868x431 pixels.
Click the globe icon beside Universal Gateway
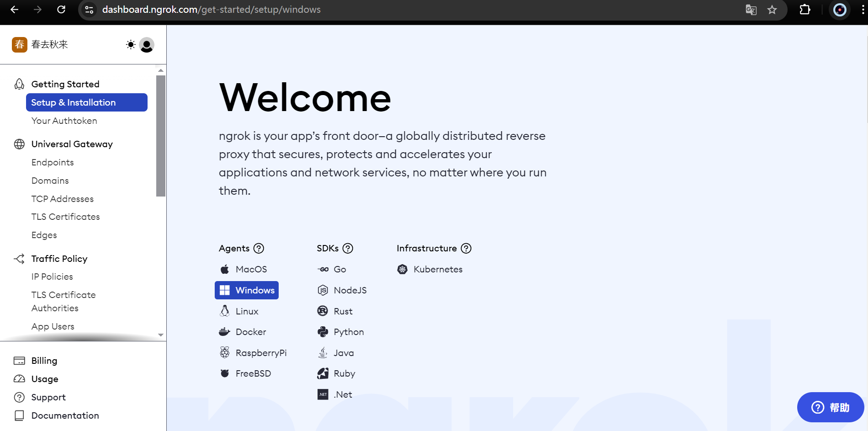(19, 144)
